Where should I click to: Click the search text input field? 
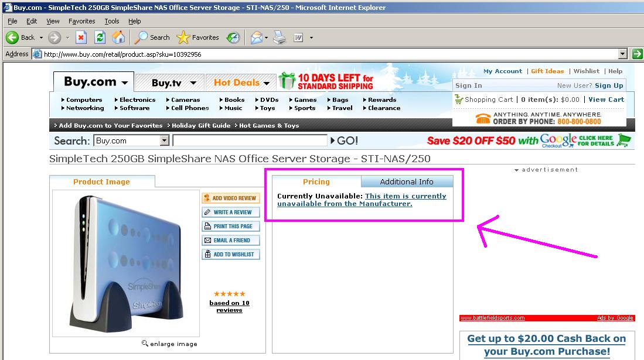pyautogui.click(x=250, y=141)
